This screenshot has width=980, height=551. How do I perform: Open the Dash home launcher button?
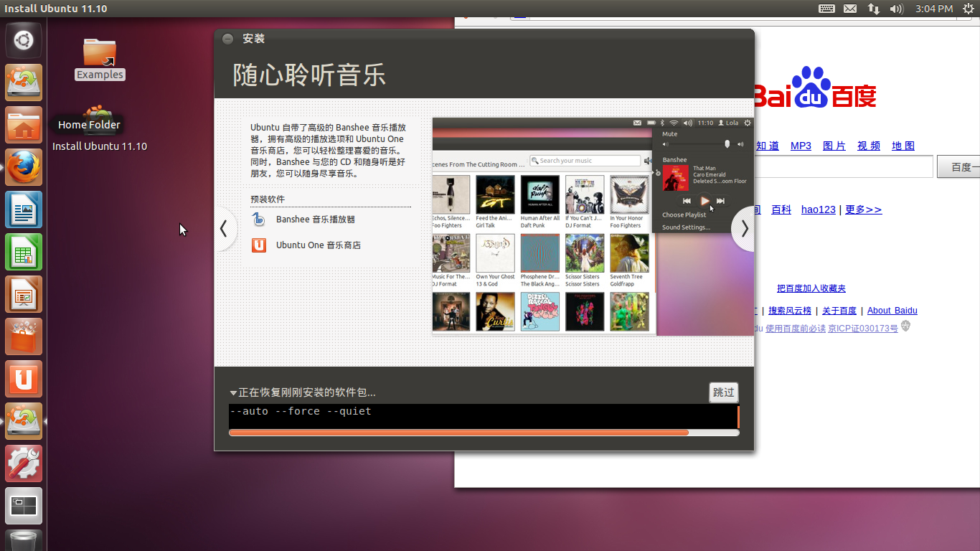tap(24, 40)
